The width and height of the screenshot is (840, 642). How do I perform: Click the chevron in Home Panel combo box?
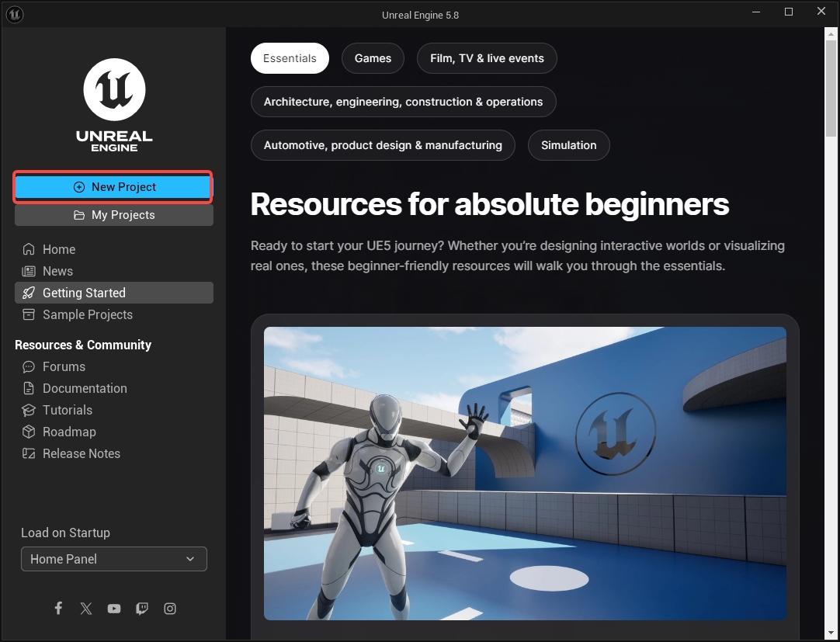(x=190, y=559)
